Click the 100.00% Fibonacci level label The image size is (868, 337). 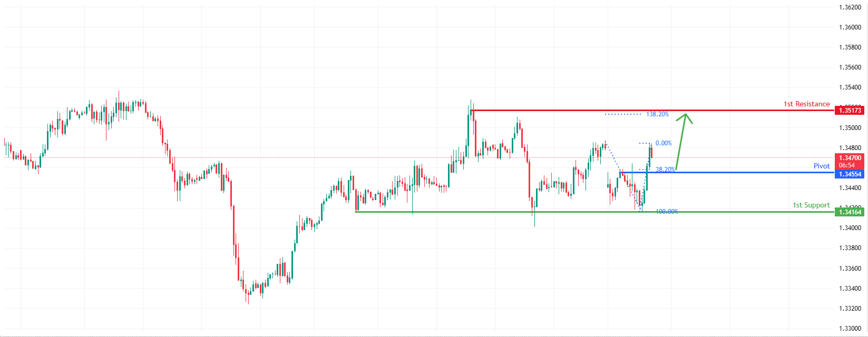coord(667,212)
